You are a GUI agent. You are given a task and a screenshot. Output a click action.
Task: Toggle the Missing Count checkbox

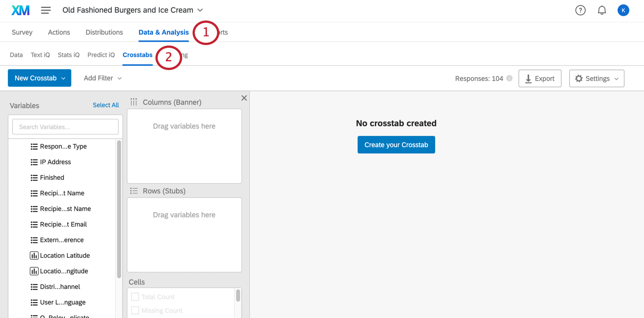pyautogui.click(x=135, y=310)
